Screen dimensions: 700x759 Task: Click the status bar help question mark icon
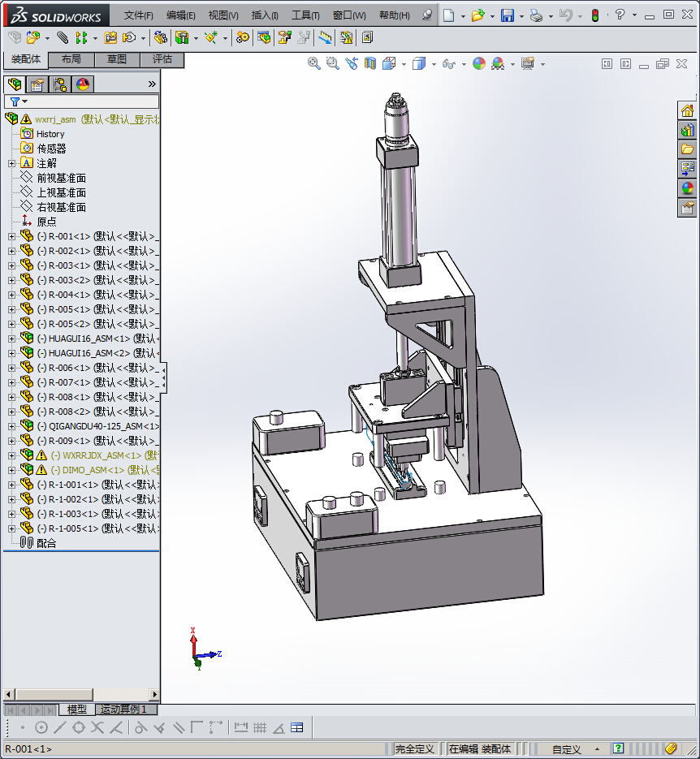coord(618,748)
